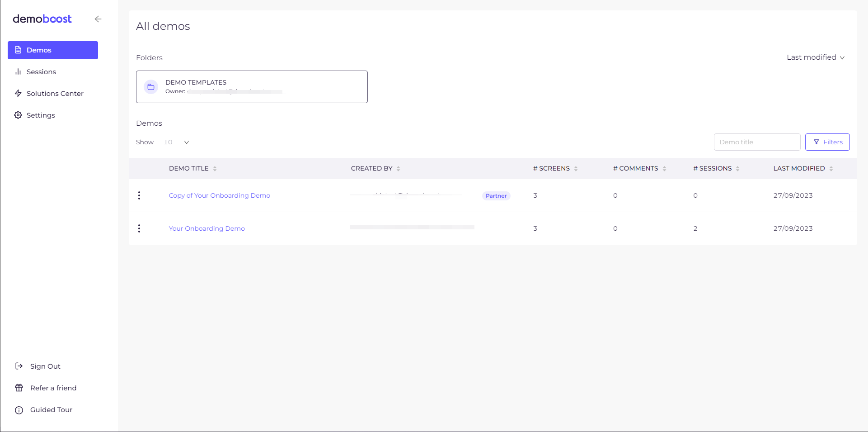
Task: Open Sessions via the bar chart icon
Action: (18, 71)
